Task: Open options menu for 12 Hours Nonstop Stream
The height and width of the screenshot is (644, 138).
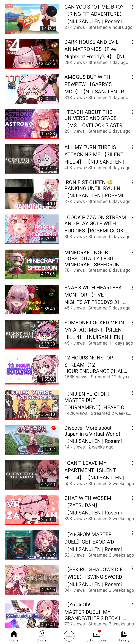Action: coord(132,358)
